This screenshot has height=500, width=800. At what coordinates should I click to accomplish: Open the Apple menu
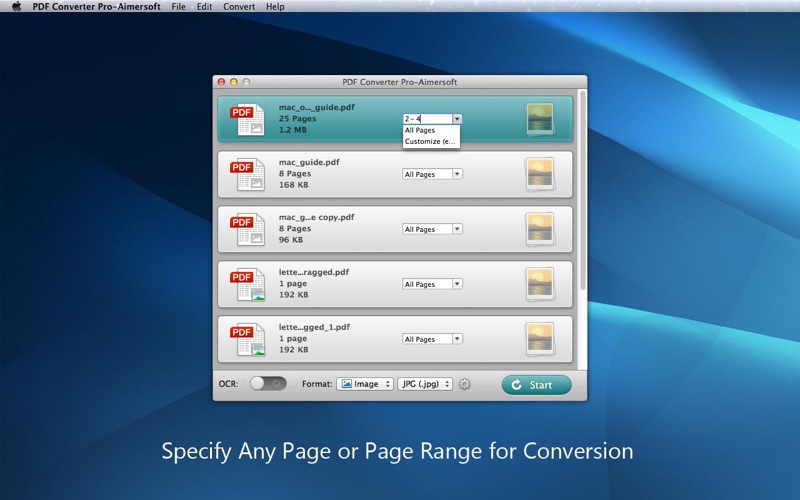click(x=16, y=6)
